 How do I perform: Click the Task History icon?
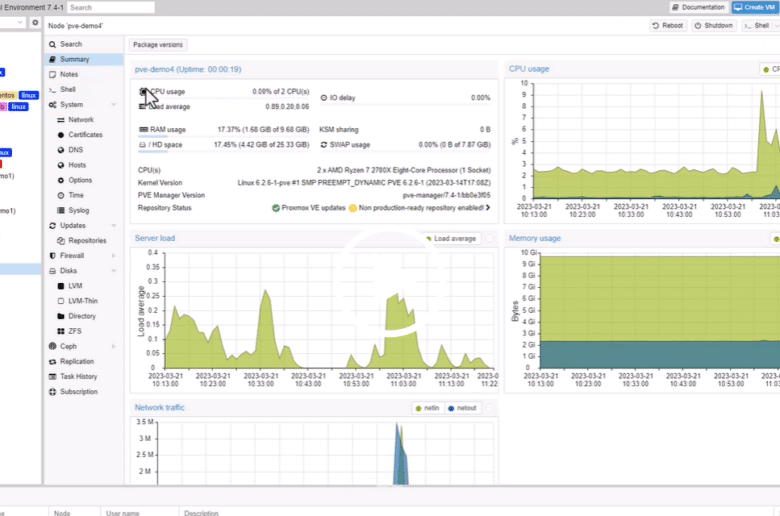coord(53,377)
